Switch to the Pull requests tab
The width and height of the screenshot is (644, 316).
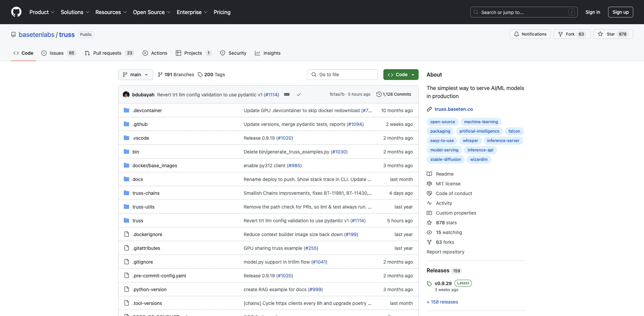[x=109, y=53]
